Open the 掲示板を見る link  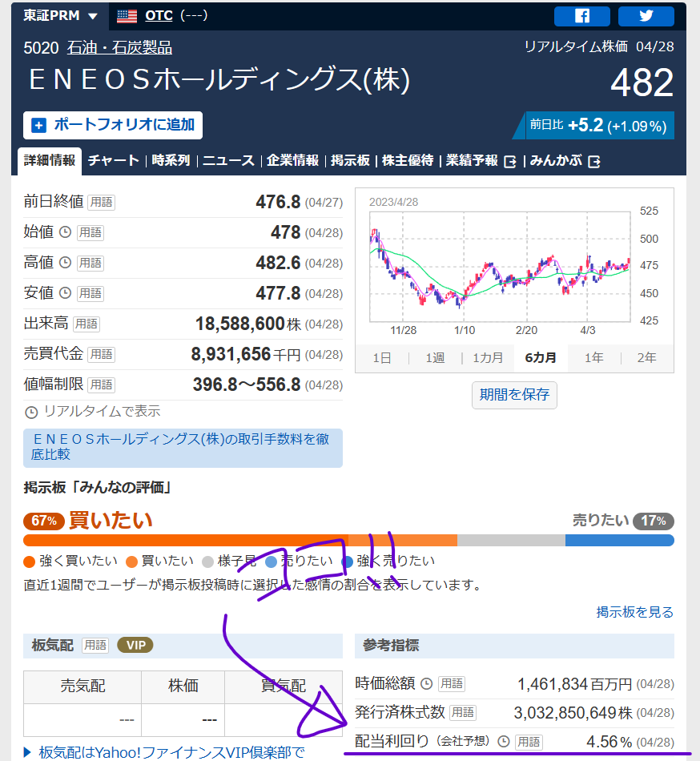pyautogui.click(x=634, y=612)
